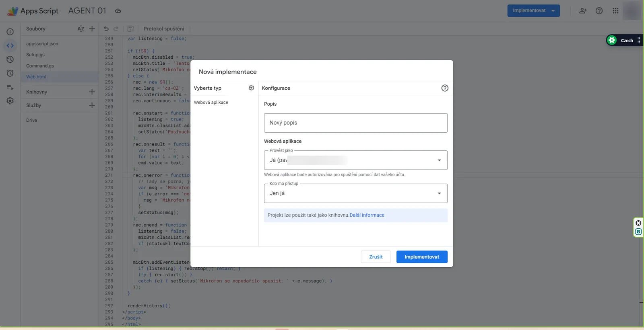The image size is (644, 330).
Task: Click the green Czech translator extension icon
Action: [612, 40]
